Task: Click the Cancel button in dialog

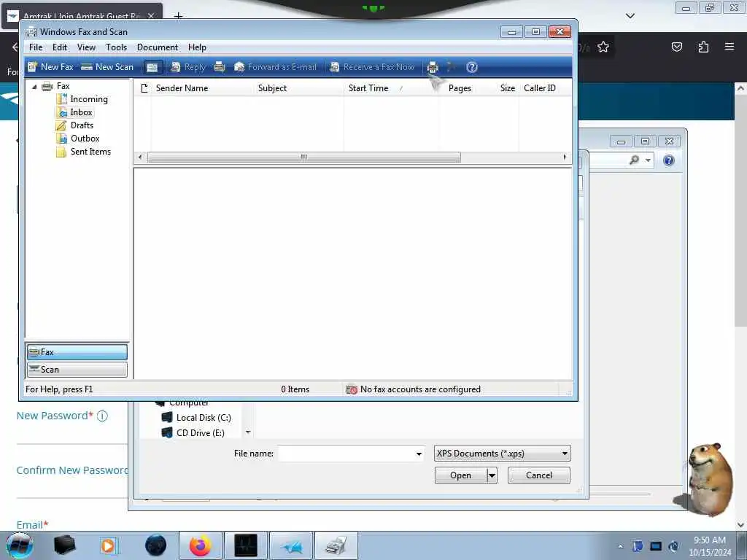Action: pyautogui.click(x=539, y=475)
